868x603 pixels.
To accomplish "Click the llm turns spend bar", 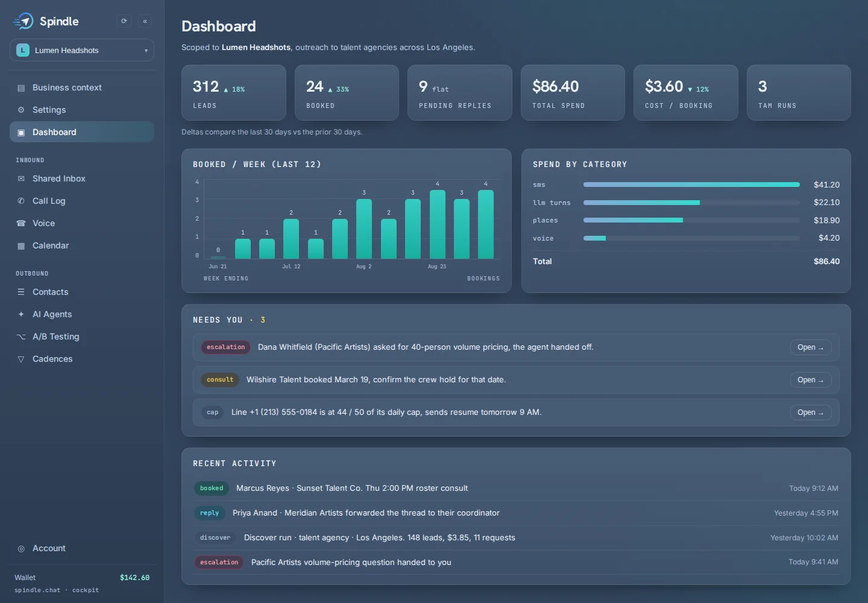I will [x=691, y=203].
